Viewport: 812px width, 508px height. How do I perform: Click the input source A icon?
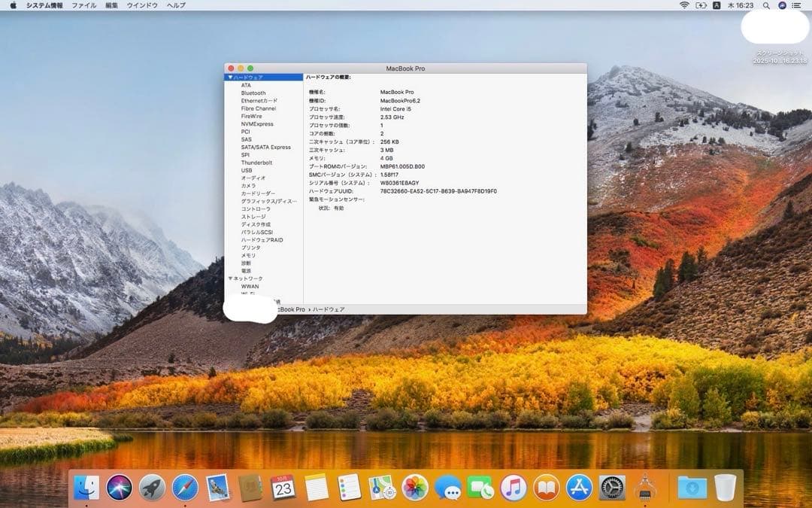pos(717,5)
